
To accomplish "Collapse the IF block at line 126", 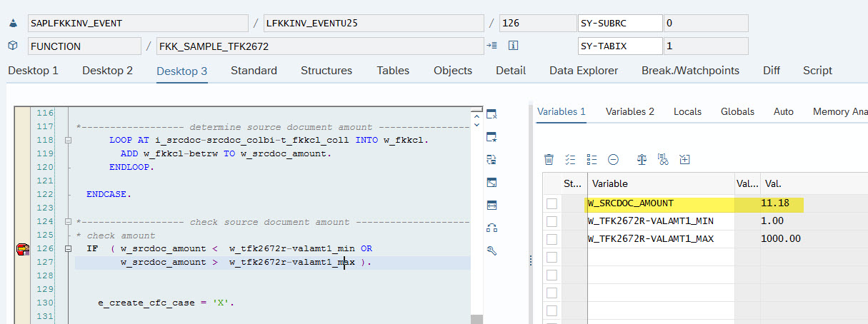I will point(69,248).
